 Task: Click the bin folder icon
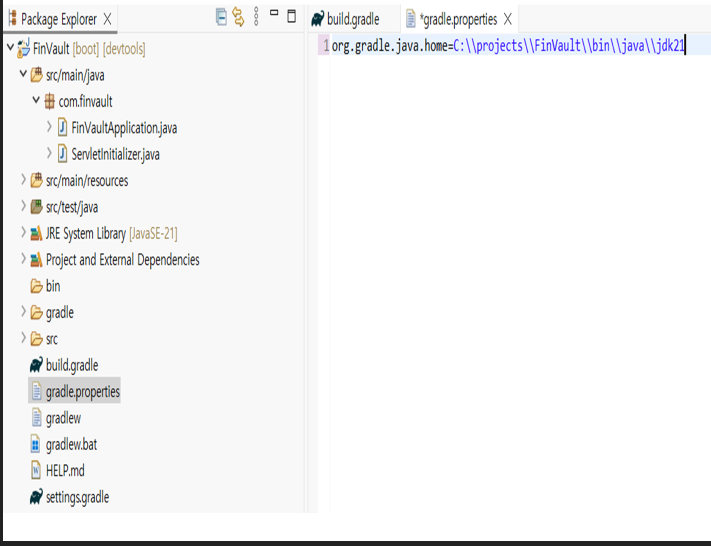coord(36,286)
